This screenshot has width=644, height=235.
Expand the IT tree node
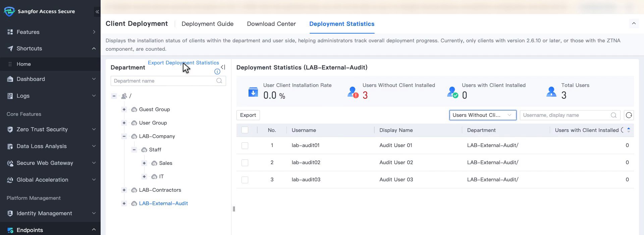(x=144, y=177)
